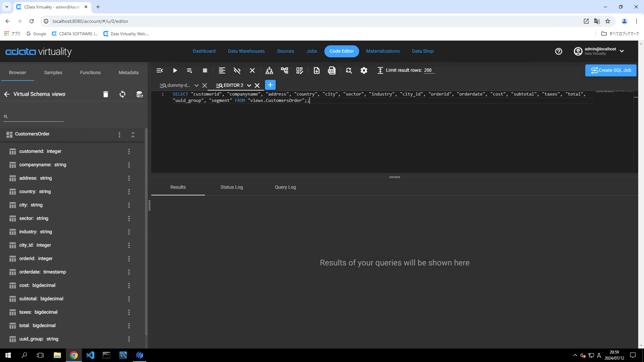
Task: Click the CSV export icon
Action: click(331, 70)
